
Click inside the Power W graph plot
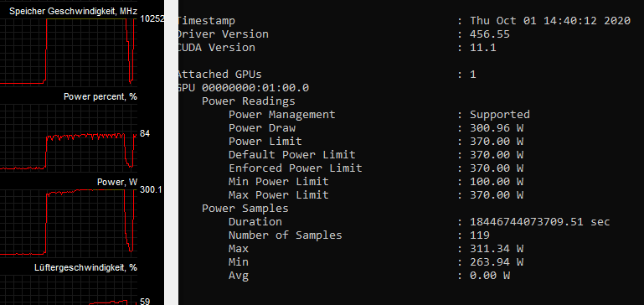pos(68,222)
